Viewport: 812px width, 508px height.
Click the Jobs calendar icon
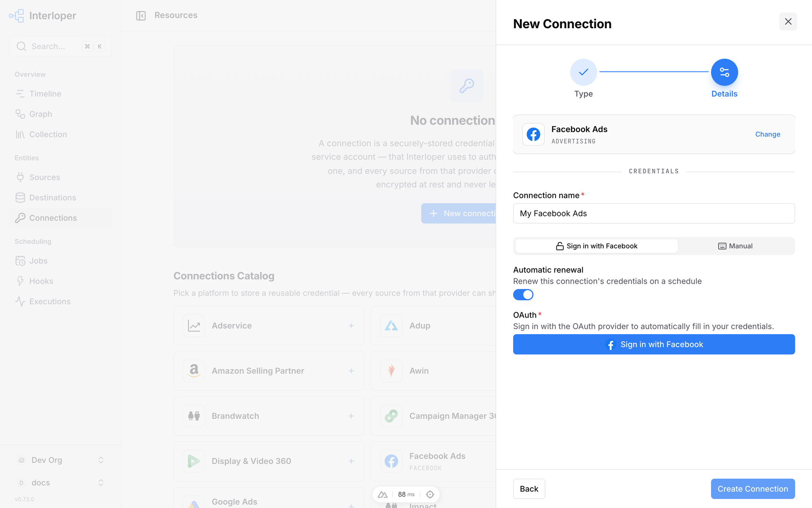[x=20, y=261]
